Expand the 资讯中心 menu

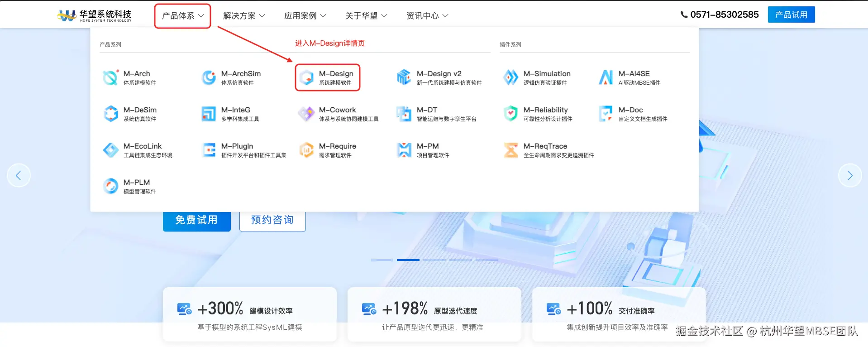(x=427, y=16)
